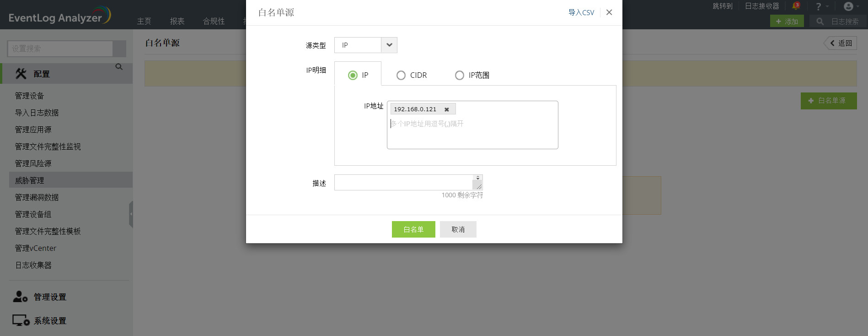Open the 管理设置 section
Screen dimensions: 868x336
[40, 297]
